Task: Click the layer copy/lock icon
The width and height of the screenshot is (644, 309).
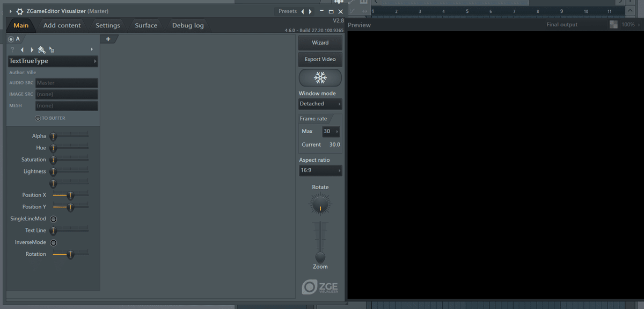Action: click(x=52, y=49)
